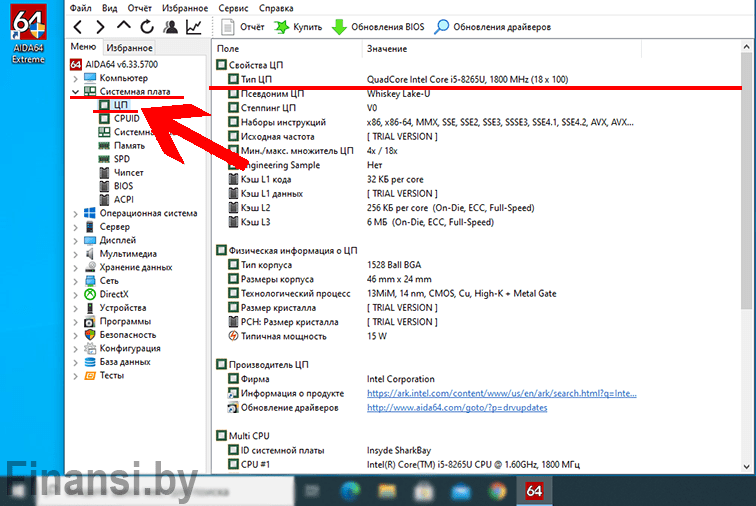Switch to the Избранное tab in the left panel
This screenshot has width=756, height=506.
coord(129,48)
